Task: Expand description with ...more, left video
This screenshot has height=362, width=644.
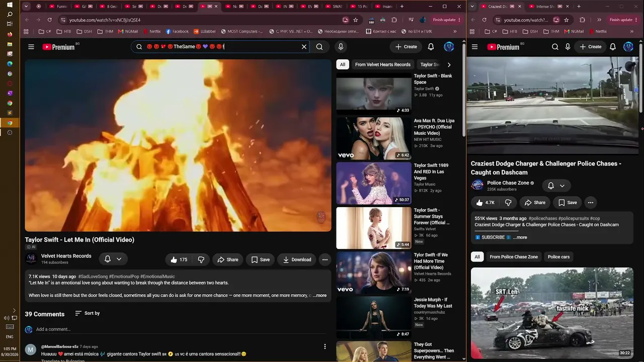Action: coord(319,295)
